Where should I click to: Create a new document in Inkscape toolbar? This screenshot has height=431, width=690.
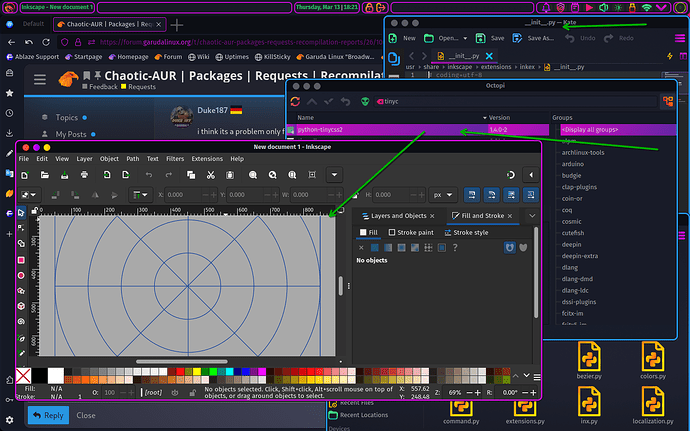pyautogui.click(x=25, y=175)
